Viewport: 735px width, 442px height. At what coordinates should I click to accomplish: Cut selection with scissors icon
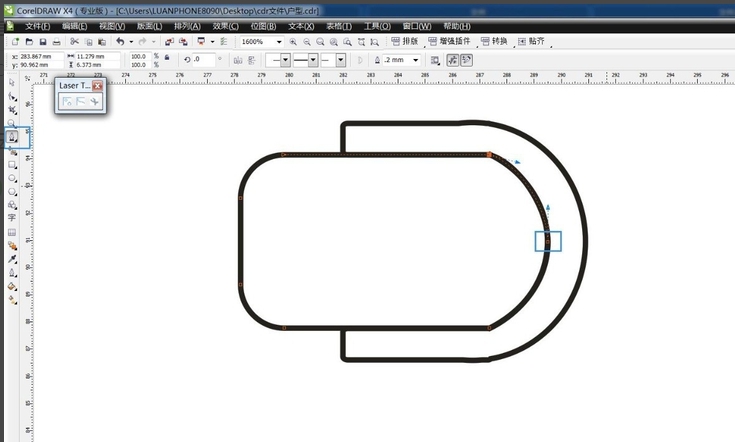[x=74, y=42]
